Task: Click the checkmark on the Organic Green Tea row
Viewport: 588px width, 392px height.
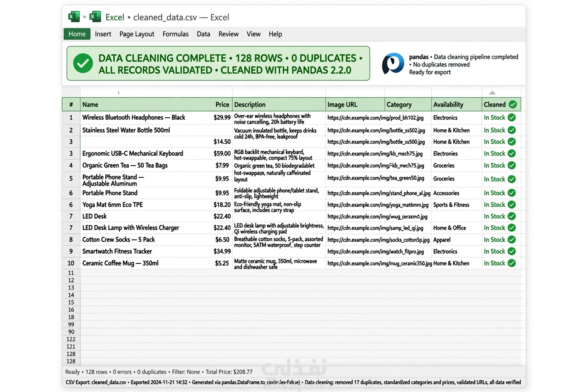Action: click(512, 165)
